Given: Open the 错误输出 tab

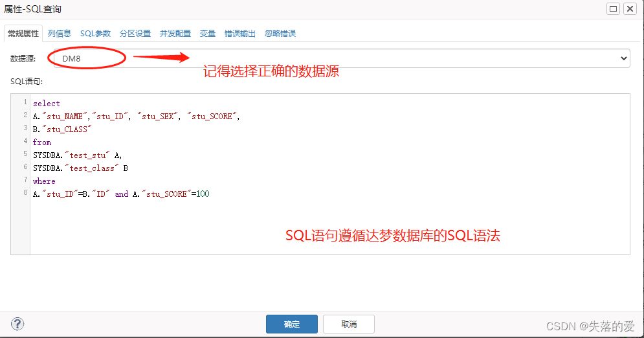Looking at the screenshot, I should pos(240,33).
